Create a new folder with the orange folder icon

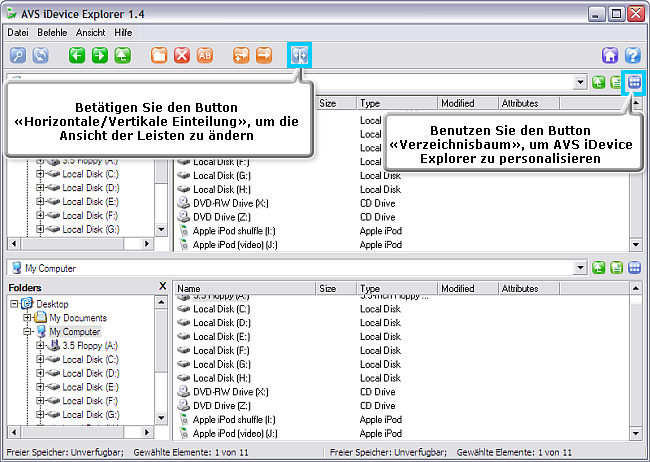pos(159,55)
